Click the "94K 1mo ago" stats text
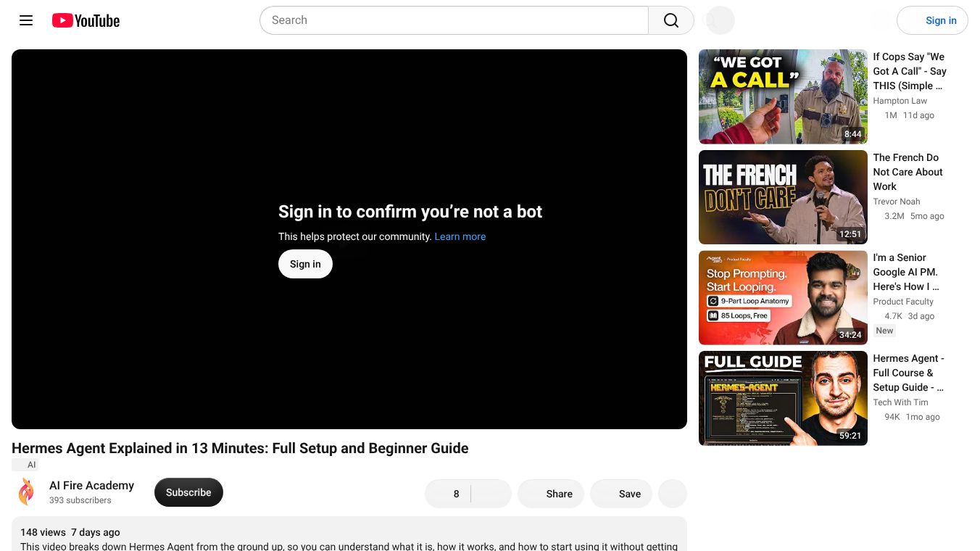The height and width of the screenshot is (551, 980). click(x=912, y=417)
